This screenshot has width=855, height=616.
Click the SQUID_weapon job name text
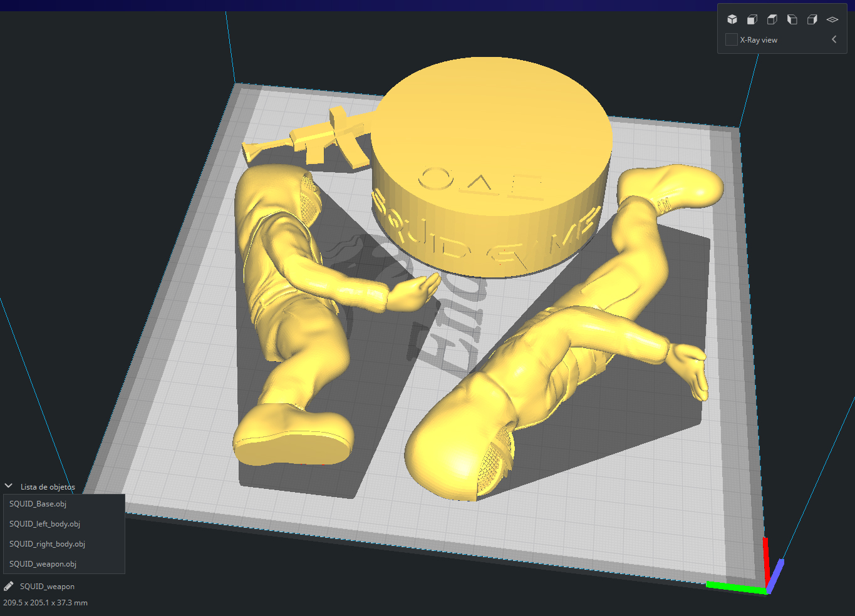[x=47, y=587]
